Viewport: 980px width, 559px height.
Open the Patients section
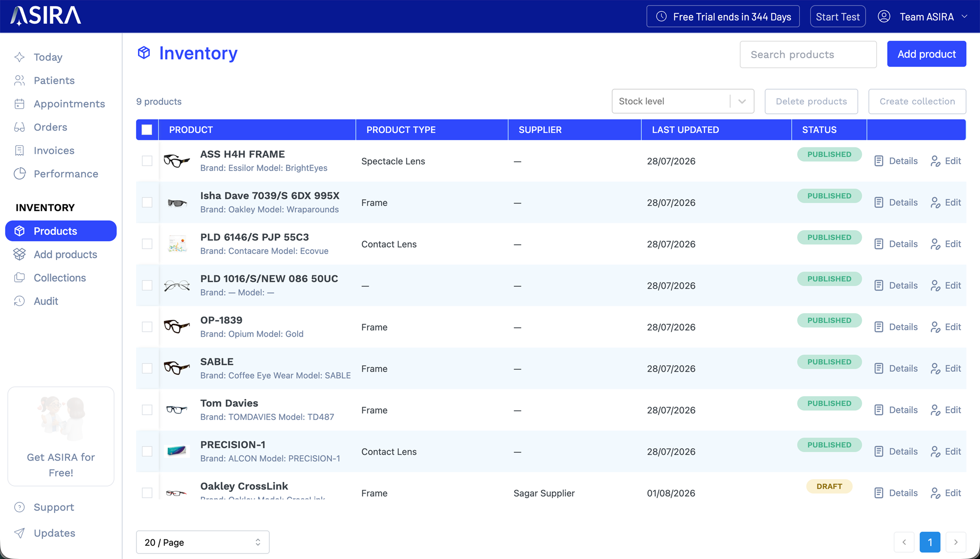click(54, 81)
